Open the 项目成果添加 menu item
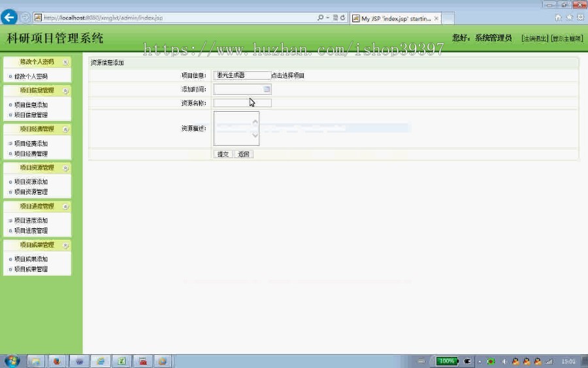The width and height of the screenshot is (588, 368). coord(31,259)
